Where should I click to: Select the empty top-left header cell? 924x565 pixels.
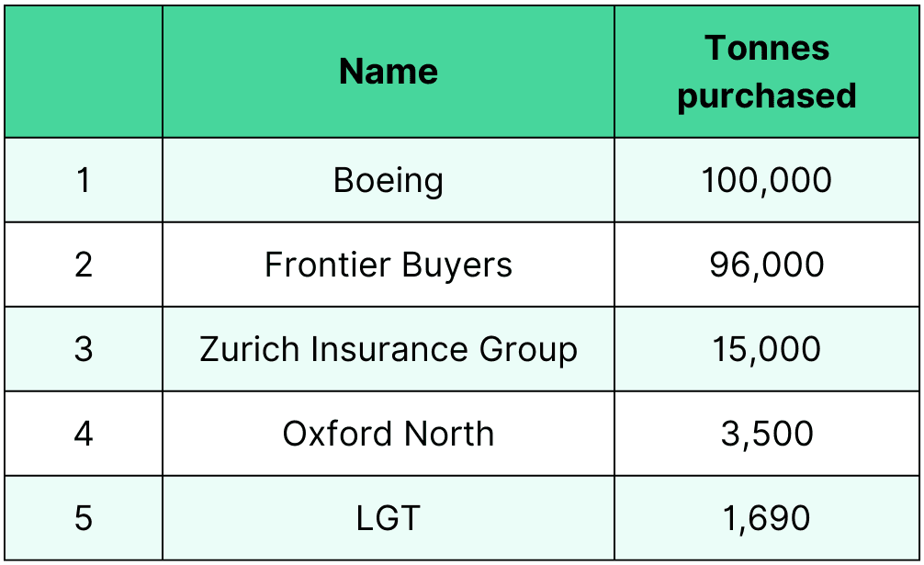point(84,72)
